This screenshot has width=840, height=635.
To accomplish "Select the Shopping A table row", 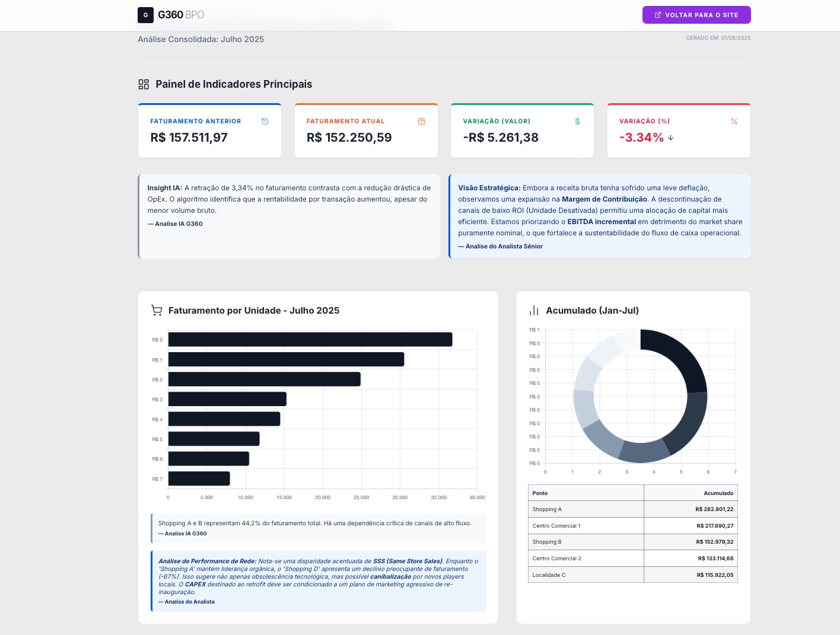I will pos(632,509).
